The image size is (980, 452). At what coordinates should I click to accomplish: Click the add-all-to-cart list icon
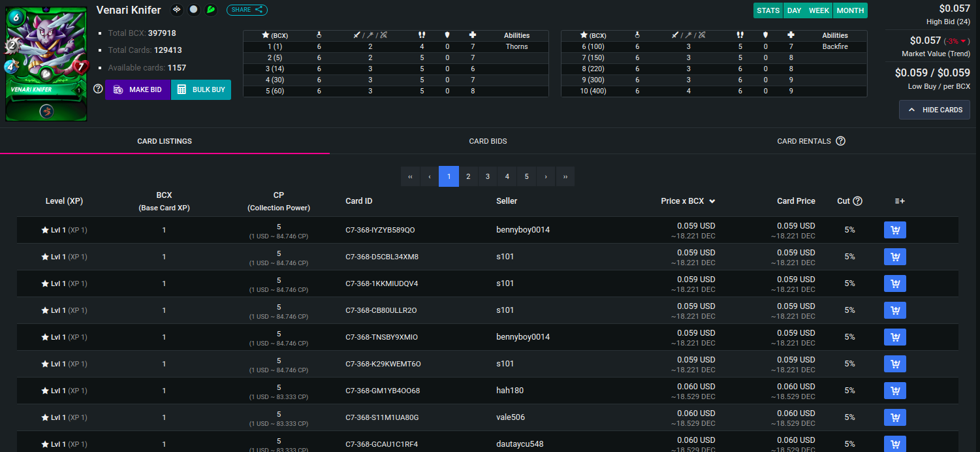899,201
